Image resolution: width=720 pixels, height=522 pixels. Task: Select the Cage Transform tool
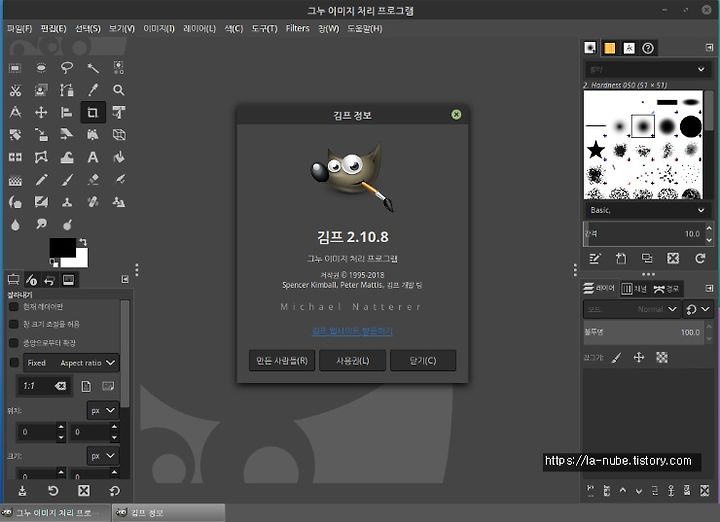(41, 157)
